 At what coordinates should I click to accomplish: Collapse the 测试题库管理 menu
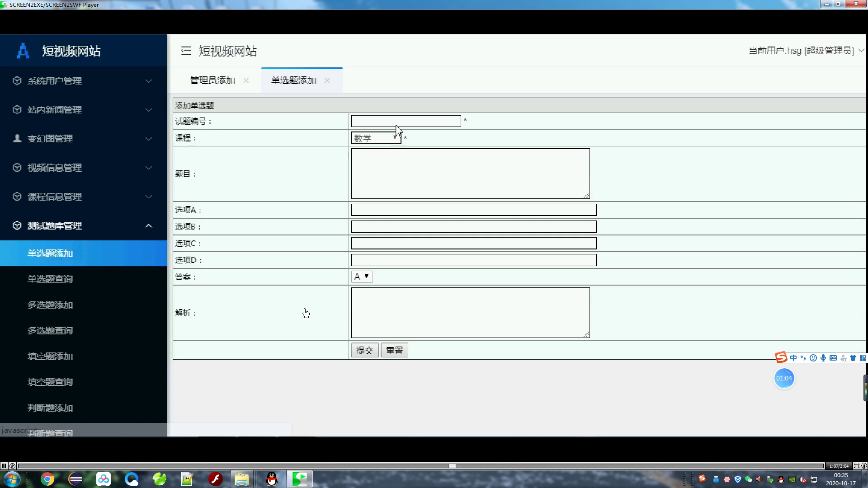(x=84, y=225)
